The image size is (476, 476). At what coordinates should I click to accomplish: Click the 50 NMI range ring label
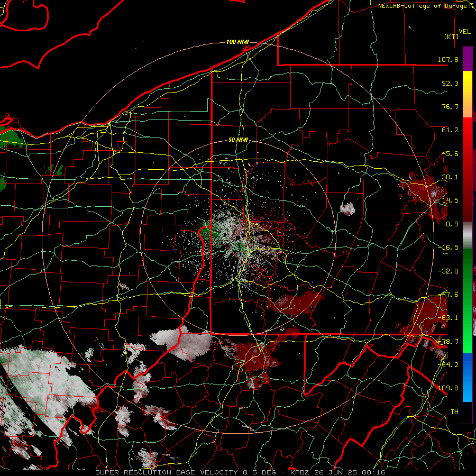pyautogui.click(x=238, y=140)
